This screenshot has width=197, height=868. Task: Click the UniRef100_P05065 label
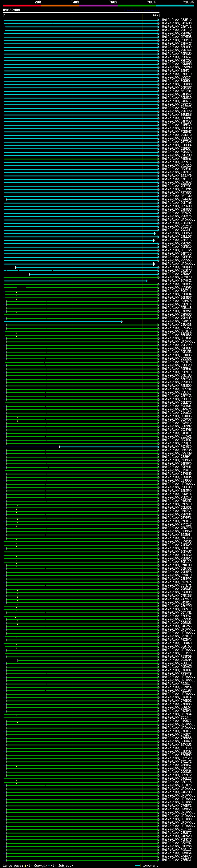pyautogui.click(x=176, y=667)
